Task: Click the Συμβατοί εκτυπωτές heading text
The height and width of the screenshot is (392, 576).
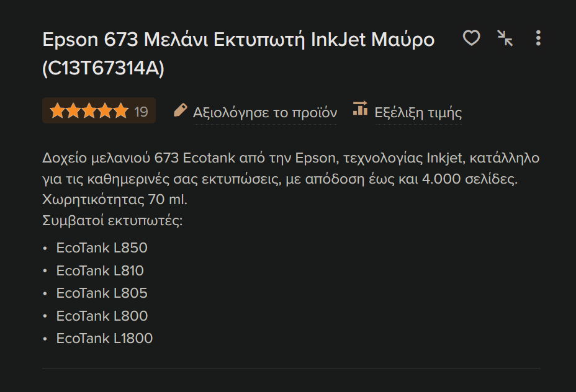Action: (112, 221)
